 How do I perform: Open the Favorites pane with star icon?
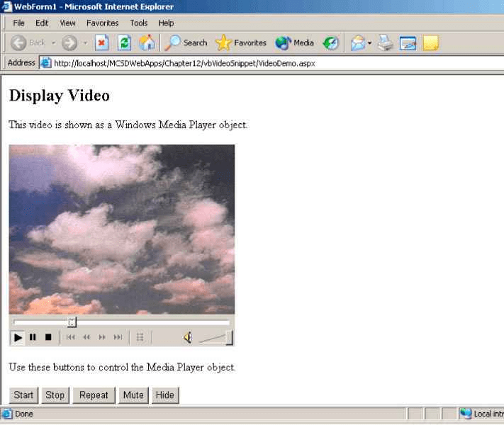click(x=241, y=42)
